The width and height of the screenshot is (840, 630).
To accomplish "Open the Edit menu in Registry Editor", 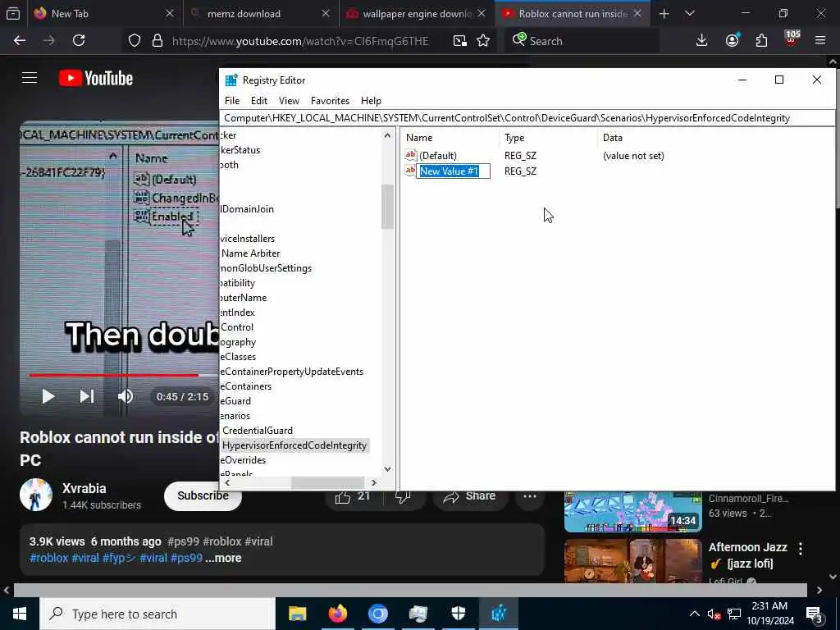I will tap(258, 101).
